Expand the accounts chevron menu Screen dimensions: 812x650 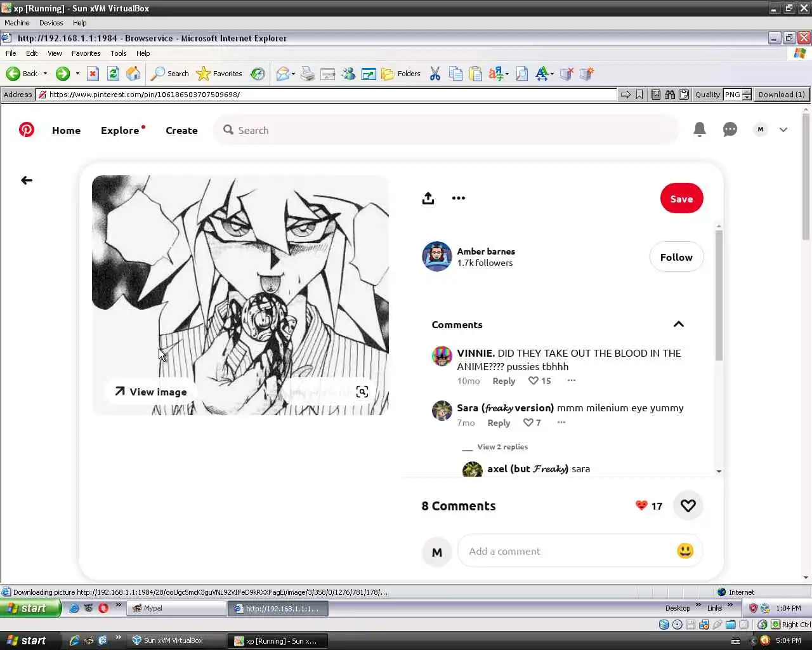783,129
